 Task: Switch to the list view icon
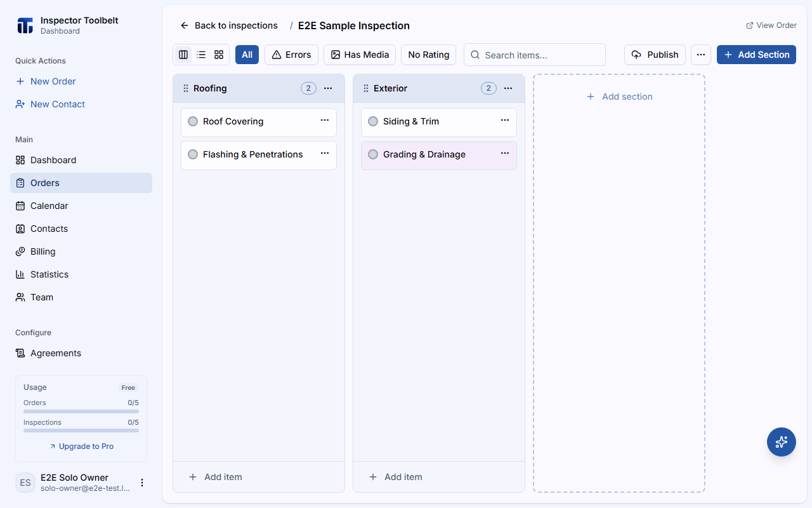pos(201,55)
